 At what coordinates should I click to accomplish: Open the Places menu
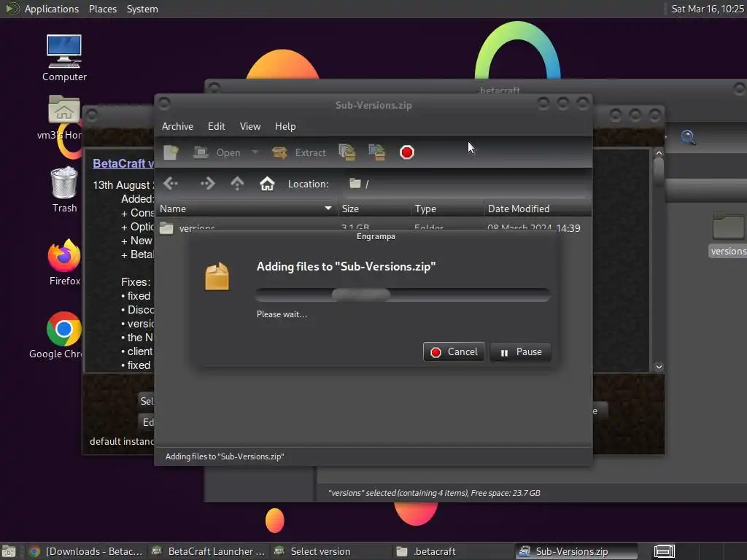(102, 9)
